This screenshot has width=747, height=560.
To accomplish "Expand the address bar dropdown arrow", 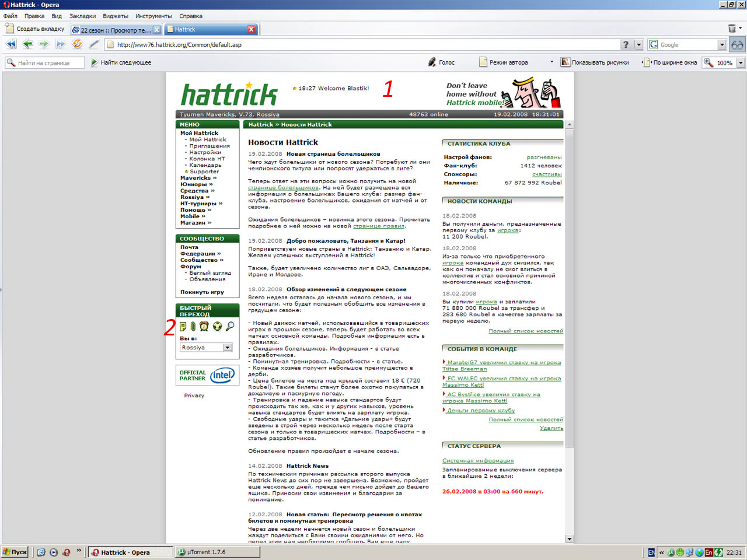I will point(639,44).
